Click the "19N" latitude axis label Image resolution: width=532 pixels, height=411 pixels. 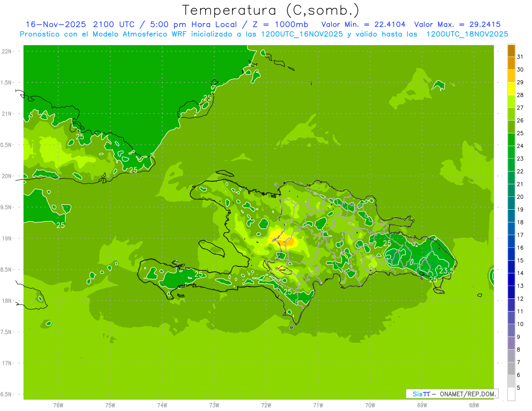pyautogui.click(x=7, y=239)
